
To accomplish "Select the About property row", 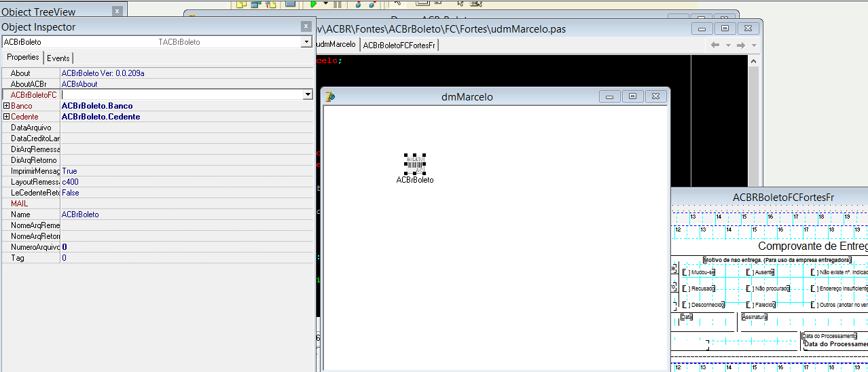I will 158,73.
